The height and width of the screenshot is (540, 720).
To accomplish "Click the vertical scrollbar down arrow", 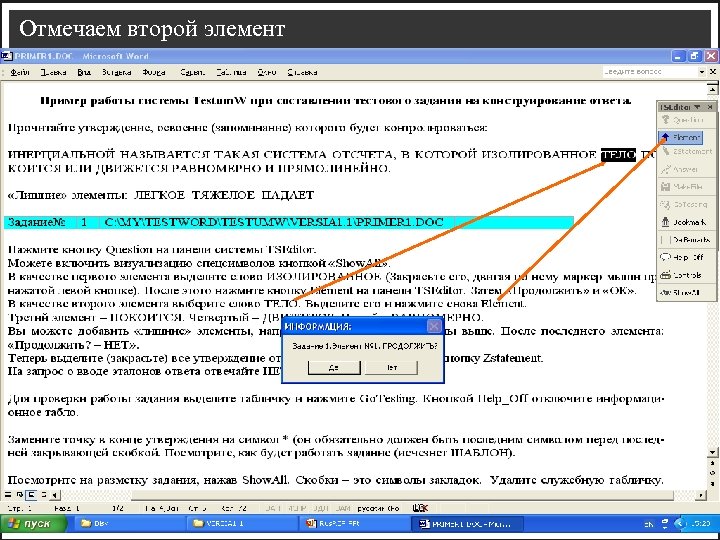I will click(x=712, y=453).
